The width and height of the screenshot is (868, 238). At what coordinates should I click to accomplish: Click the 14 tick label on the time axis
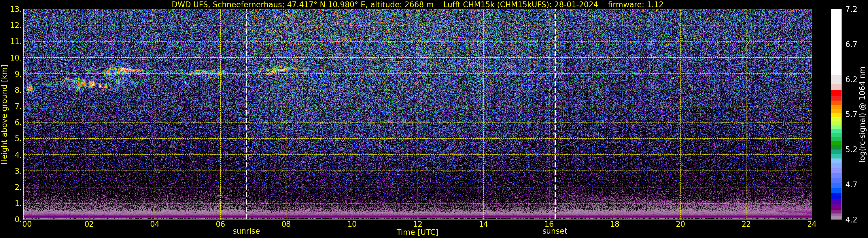click(483, 224)
